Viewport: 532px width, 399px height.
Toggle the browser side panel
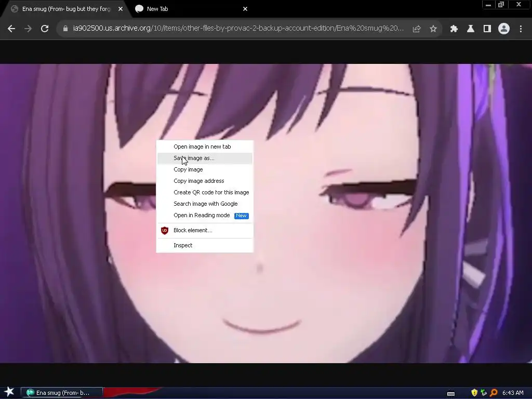pos(487,29)
